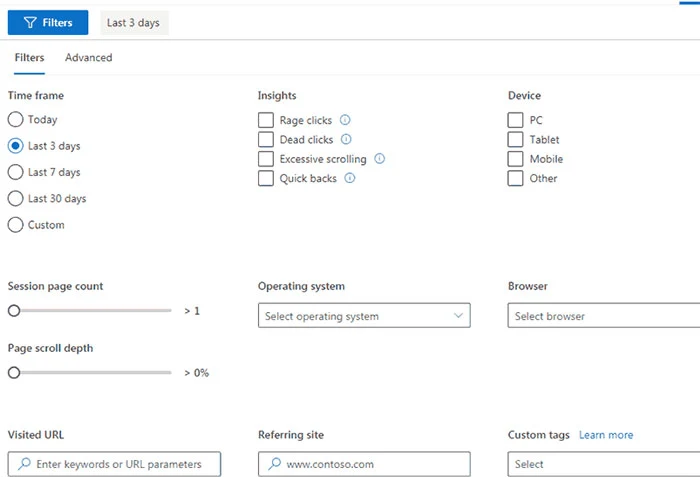Click the Excessive scrolling info icon
This screenshot has width=700, height=477.
click(x=380, y=159)
